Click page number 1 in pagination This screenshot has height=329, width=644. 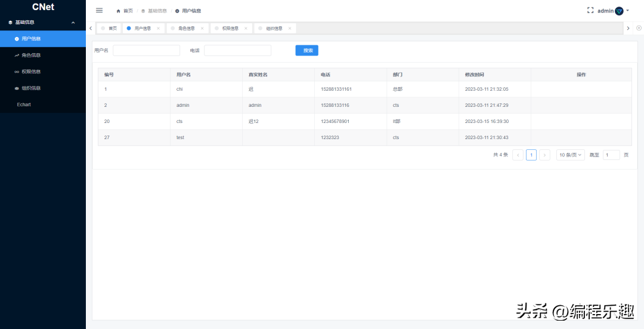click(531, 155)
